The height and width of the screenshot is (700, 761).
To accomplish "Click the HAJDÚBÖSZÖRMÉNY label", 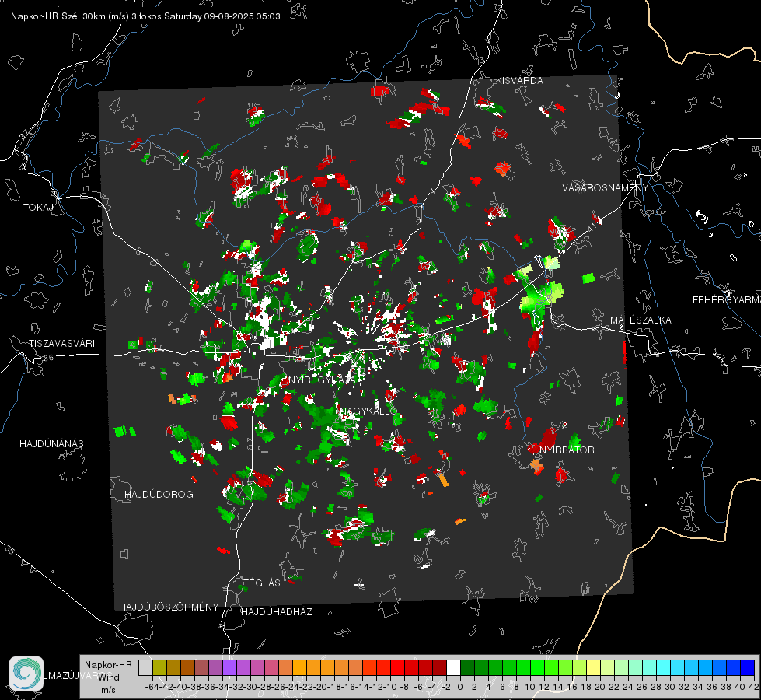I will (169, 607).
